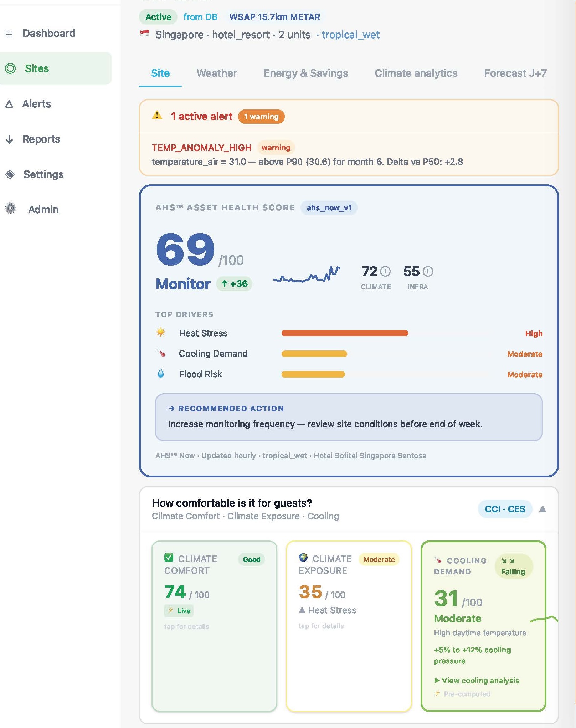This screenshot has height=728, width=576.
Task: Click the thermometer icon beside Cooling Demand driver
Action: 161,353
